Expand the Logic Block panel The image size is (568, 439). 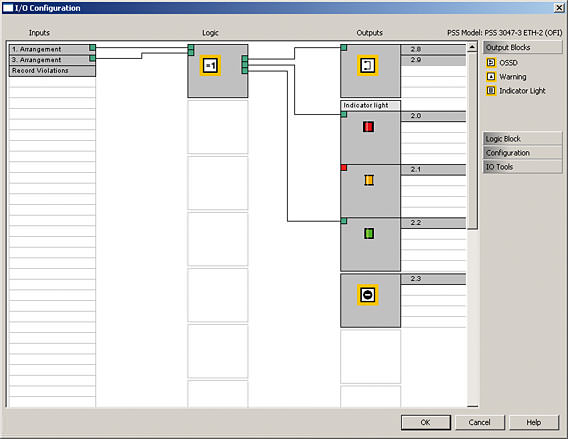(x=522, y=139)
